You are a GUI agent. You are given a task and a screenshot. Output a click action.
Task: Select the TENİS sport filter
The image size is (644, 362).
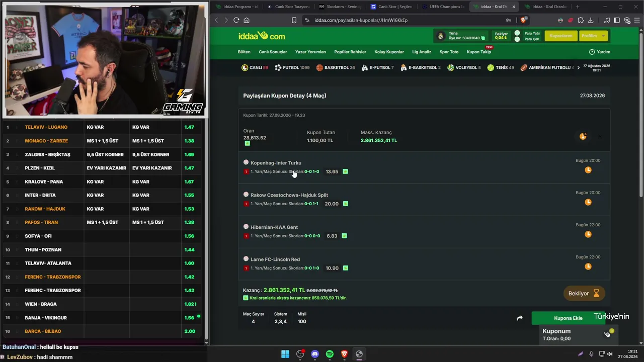[501, 67]
